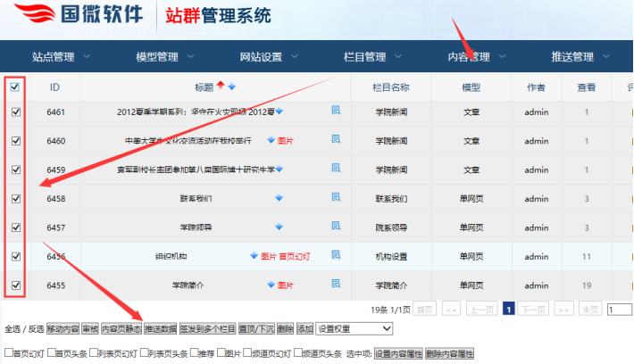
Task: Click the 推送数据 button
Action: [161, 329]
